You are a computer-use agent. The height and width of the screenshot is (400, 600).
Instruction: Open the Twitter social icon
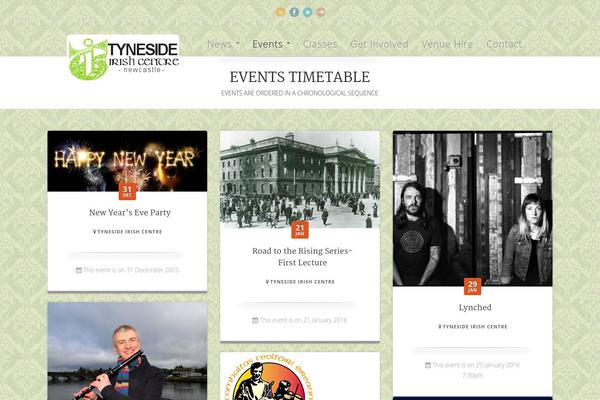click(307, 12)
